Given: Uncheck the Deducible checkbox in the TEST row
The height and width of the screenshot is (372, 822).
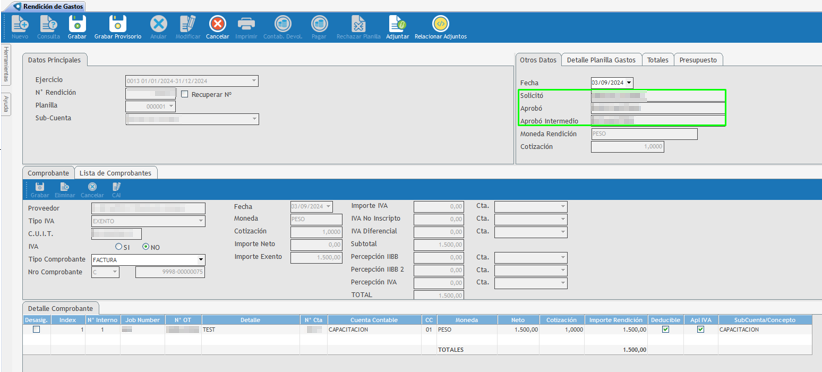Looking at the screenshot, I should [665, 330].
